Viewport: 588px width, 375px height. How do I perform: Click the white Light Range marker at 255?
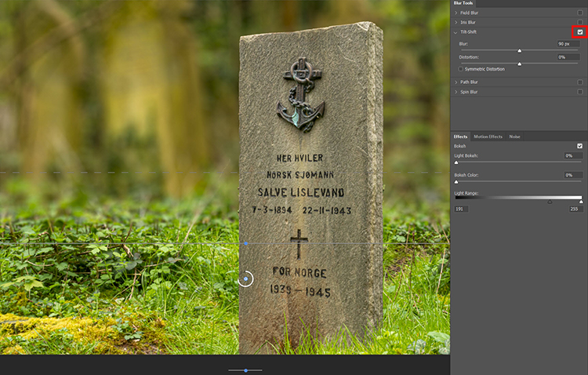click(x=581, y=202)
